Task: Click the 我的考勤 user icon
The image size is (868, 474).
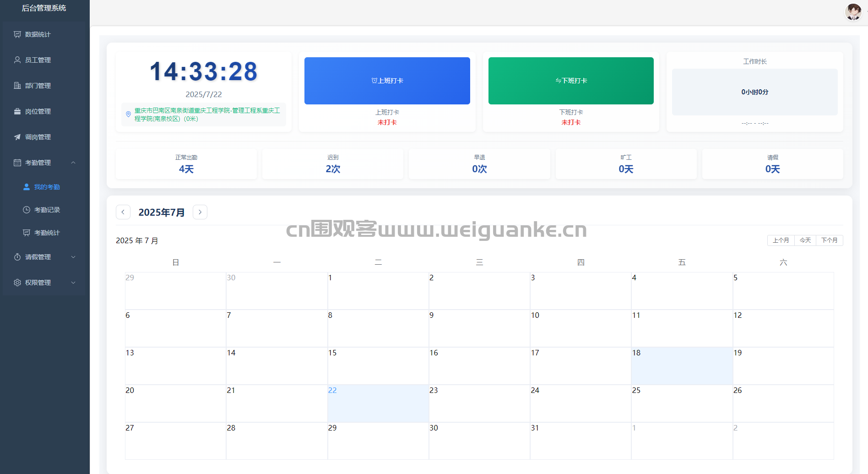Action: (x=27, y=187)
